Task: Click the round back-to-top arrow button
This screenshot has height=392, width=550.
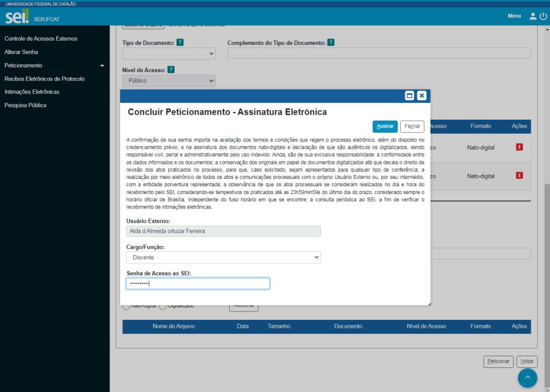Action: pos(528,377)
